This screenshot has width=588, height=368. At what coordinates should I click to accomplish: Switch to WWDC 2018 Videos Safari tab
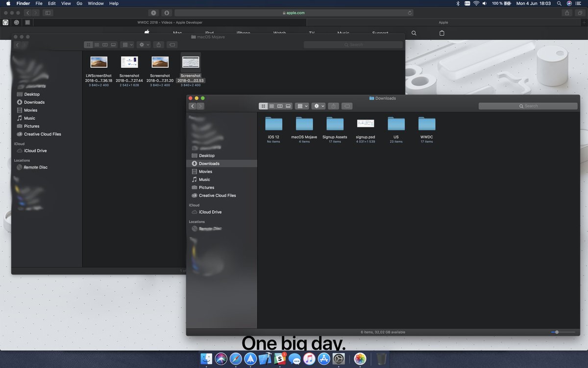tap(170, 22)
